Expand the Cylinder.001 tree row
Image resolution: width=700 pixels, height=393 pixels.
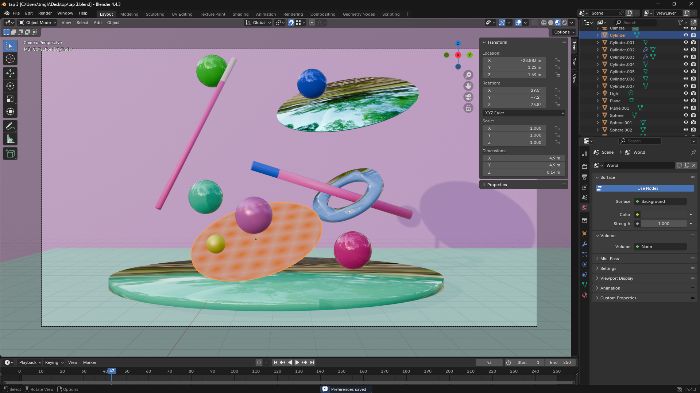point(598,42)
